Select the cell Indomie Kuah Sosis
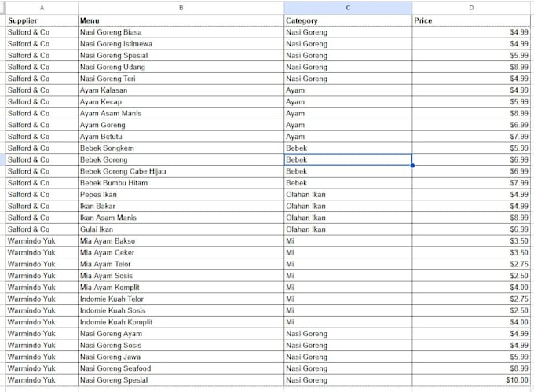The width and height of the screenshot is (534, 392). coord(181,310)
